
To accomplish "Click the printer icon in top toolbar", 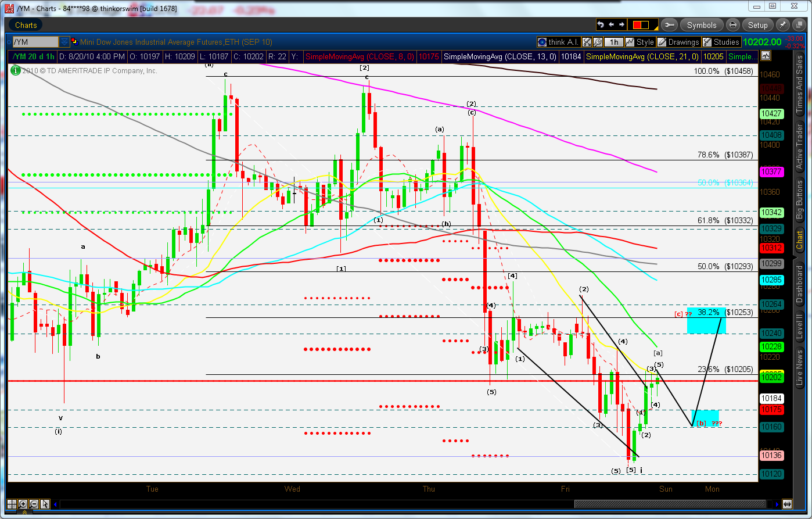I will (x=733, y=25).
